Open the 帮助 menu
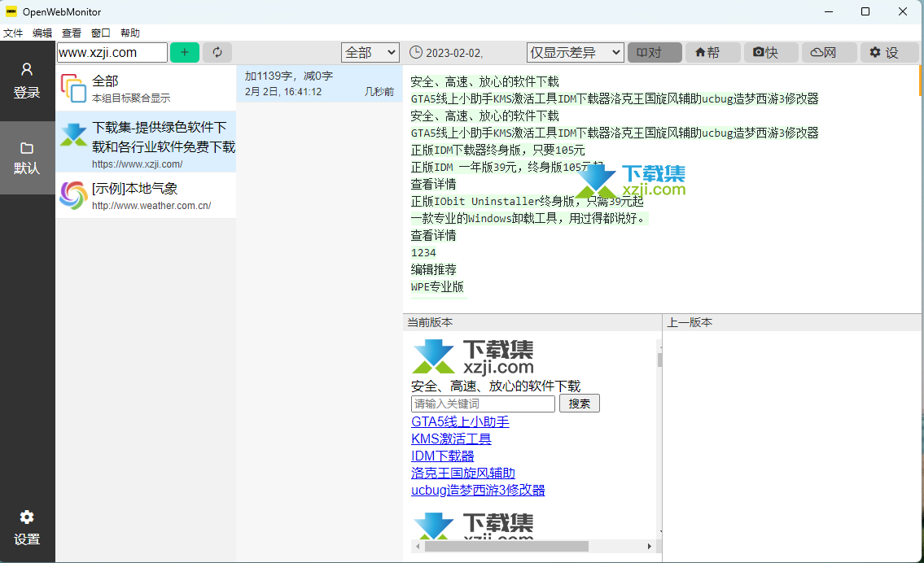This screenshot has height=563, width=924. pos(130,33)
